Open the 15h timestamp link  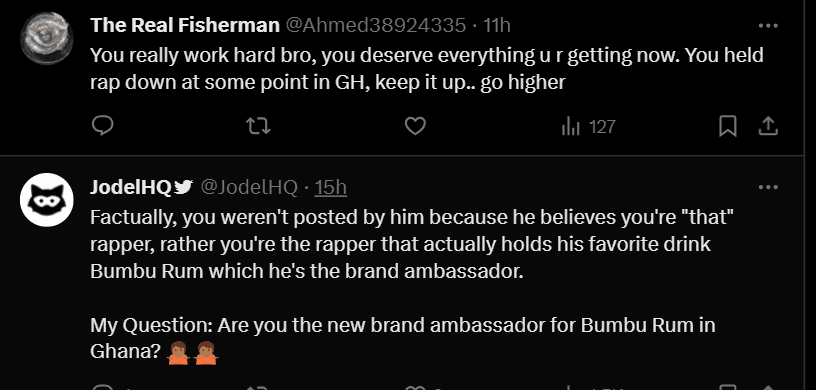coord(331,187)
